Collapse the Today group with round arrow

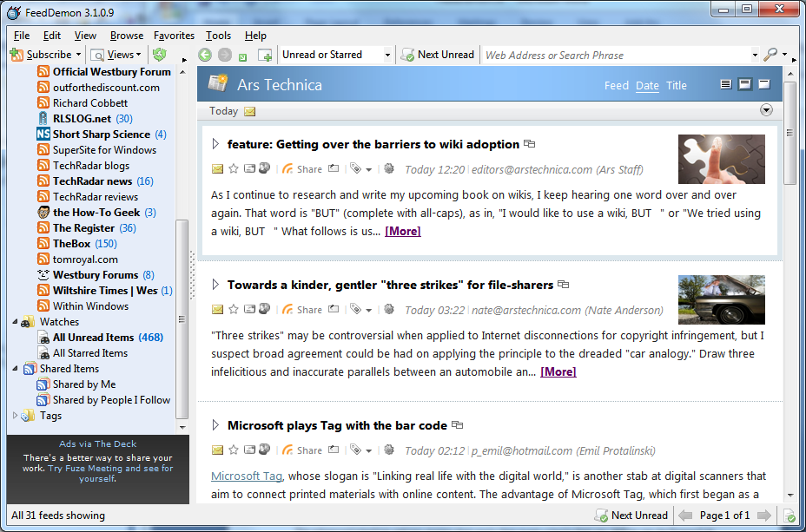(x=766, y=110)
